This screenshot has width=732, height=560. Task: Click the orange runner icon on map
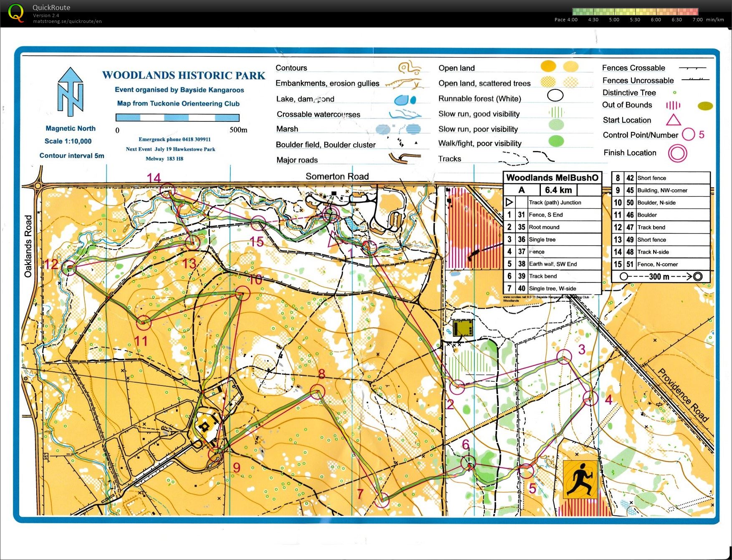(580, 479)
